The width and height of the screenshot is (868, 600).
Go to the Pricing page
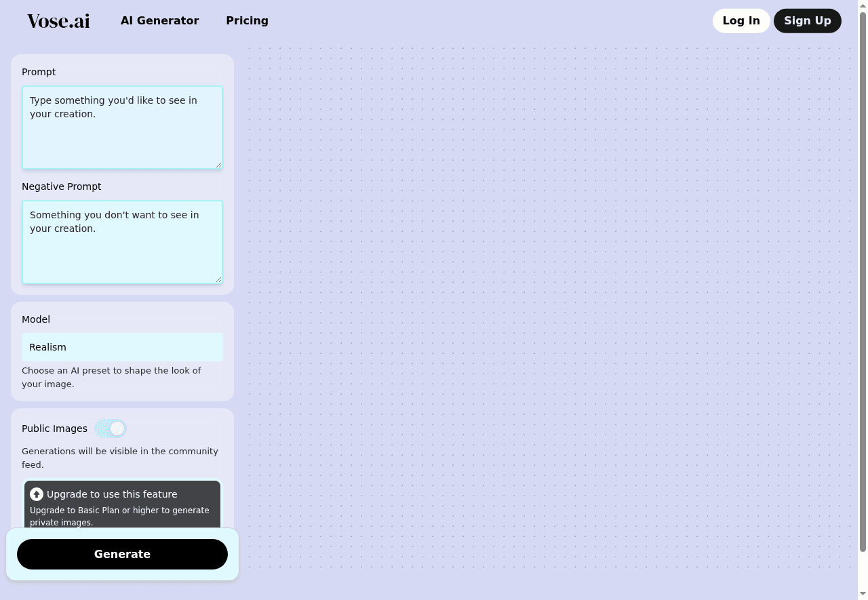(x=247, y=21)
